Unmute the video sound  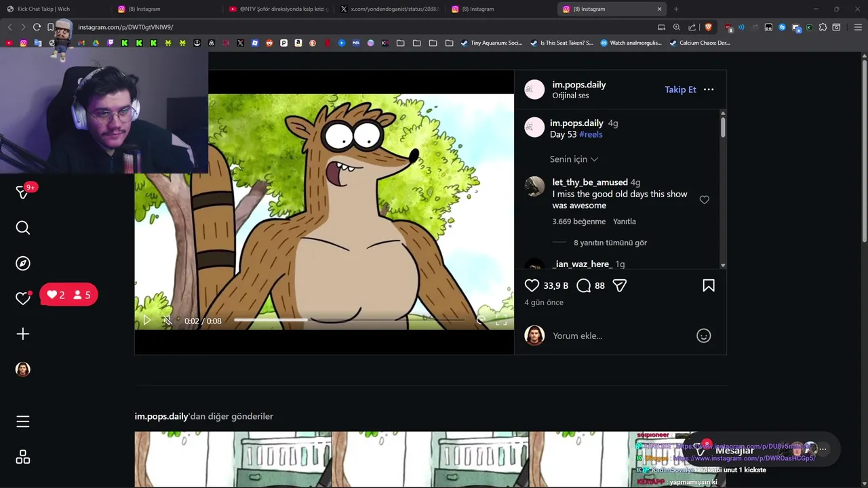click(x=167, y=321)
